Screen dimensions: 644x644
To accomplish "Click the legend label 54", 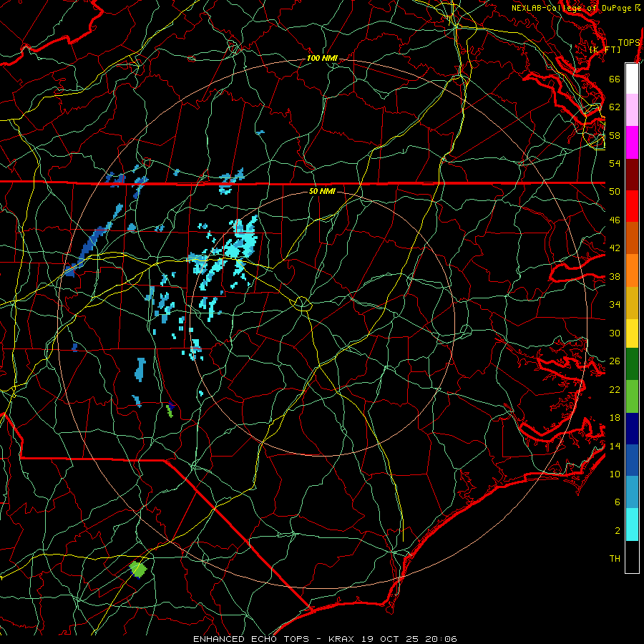I will point(615,163).
